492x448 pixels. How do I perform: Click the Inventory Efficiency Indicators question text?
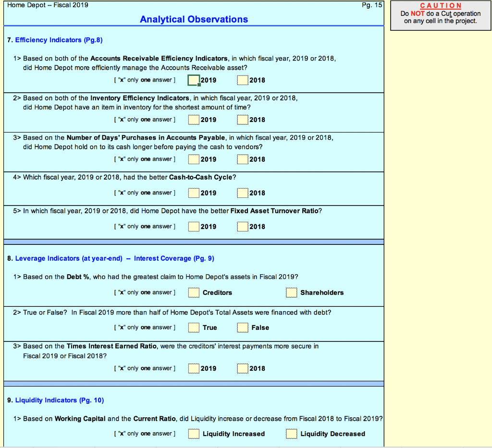155,102
